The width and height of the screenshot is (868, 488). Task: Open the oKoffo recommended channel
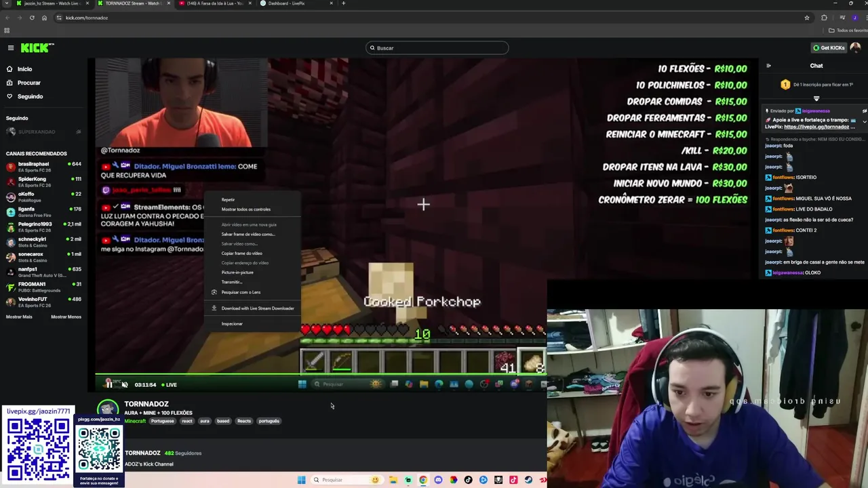43,197
